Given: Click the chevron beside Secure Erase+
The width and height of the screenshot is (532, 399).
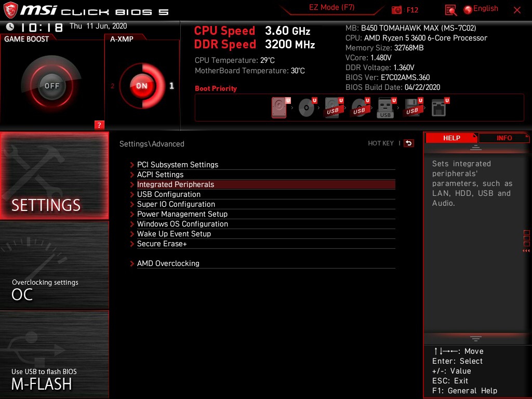Looking at the screenshot, I should point(132,244).
